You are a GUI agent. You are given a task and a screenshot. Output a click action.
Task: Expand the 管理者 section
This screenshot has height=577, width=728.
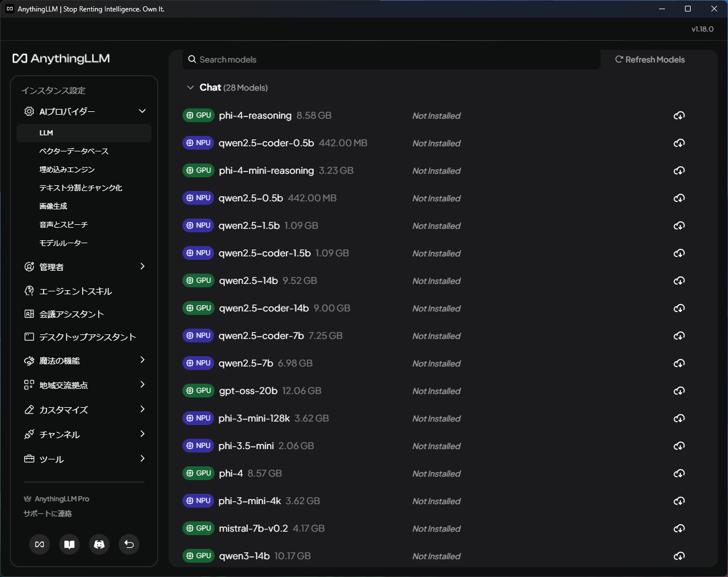pyautogui.click(x=142, y=266)
